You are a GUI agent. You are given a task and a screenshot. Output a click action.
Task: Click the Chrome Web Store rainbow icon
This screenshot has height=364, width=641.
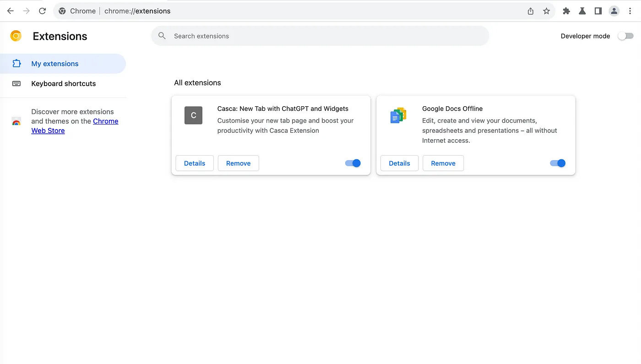tap(16, 121)
